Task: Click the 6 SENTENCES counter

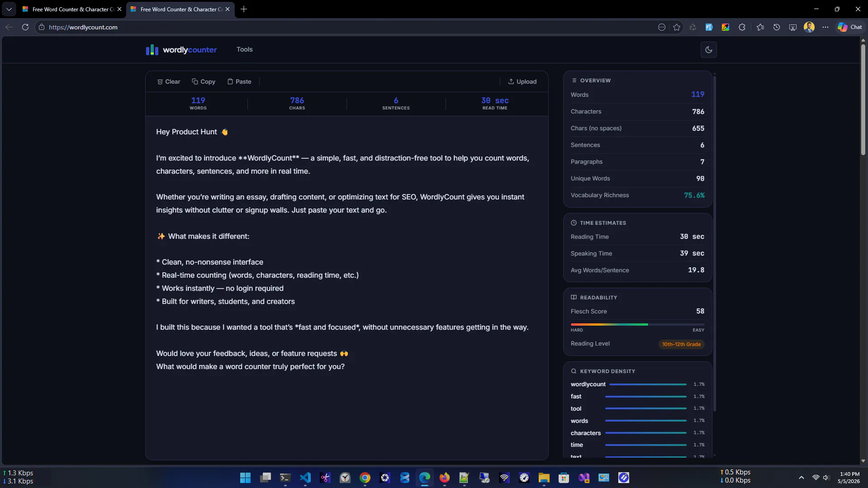Action: click(x=396, y=104)
